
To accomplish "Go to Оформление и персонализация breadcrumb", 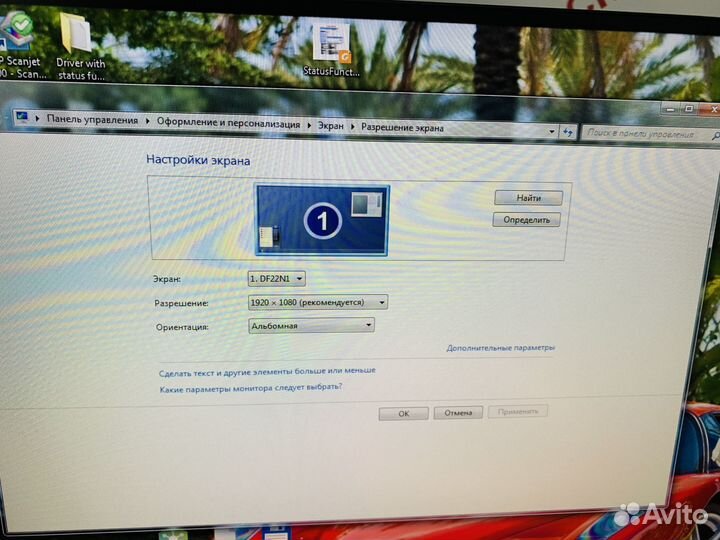I will (x=227, y=124).
